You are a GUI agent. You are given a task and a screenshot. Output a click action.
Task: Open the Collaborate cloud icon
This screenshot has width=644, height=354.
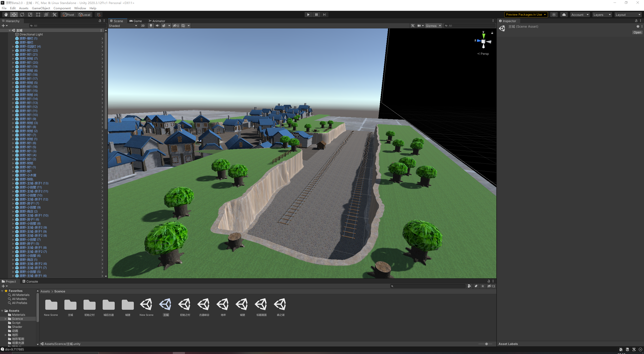click(x=564, y=15)
